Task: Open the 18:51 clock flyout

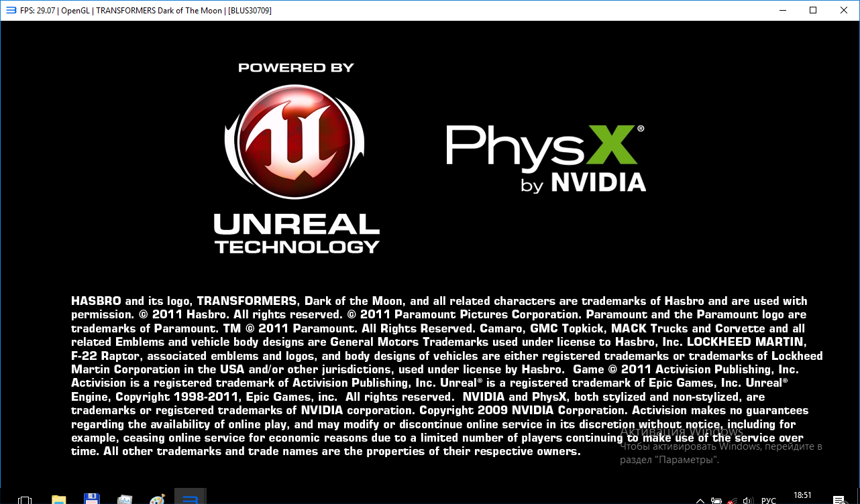Action: (802, 497)
